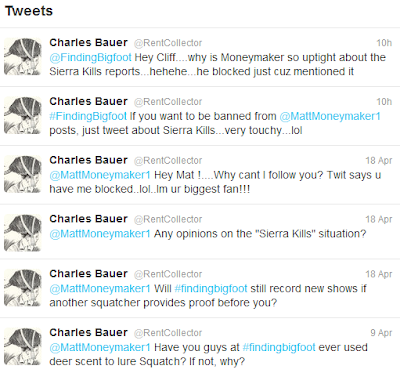Open the @FindingBigfoot mention in the first tweet

click(90, 57)
